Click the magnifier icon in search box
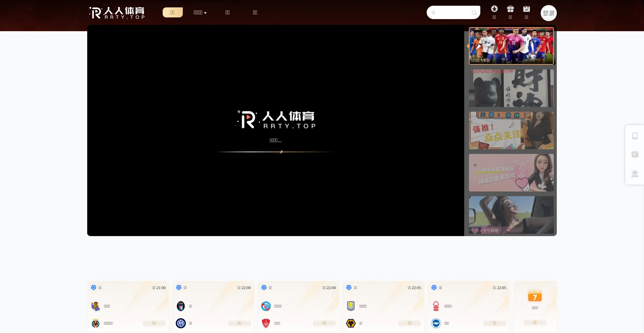This screenshot has width=644, height=333. [474, 13]
